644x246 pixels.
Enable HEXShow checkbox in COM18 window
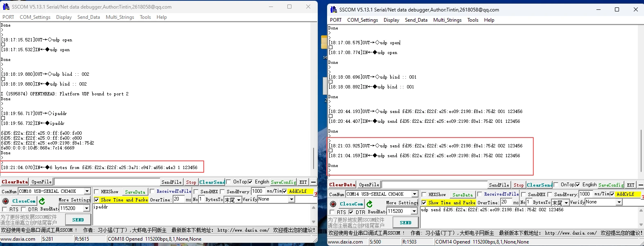pyautogui.click(x=97, y=192)
